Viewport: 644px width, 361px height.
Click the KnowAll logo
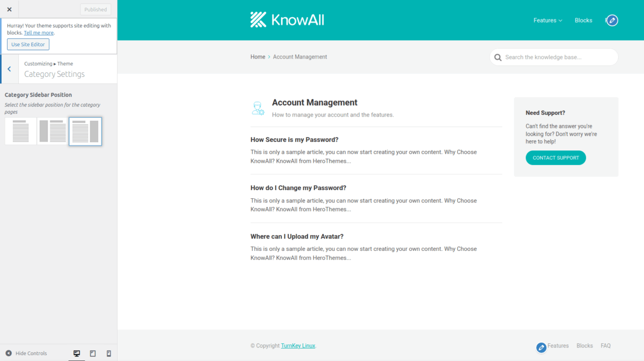click(287, 20)
